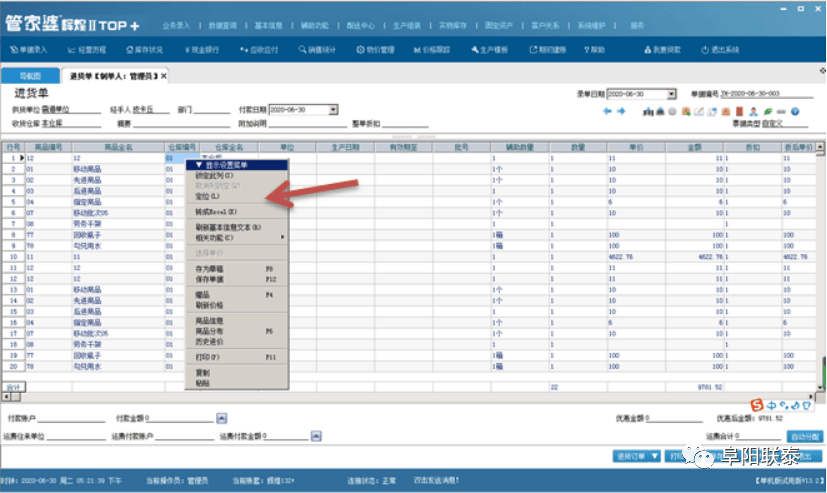
Task: Click the orange box with green arrow icon
Action: click(x=686, y=112)
